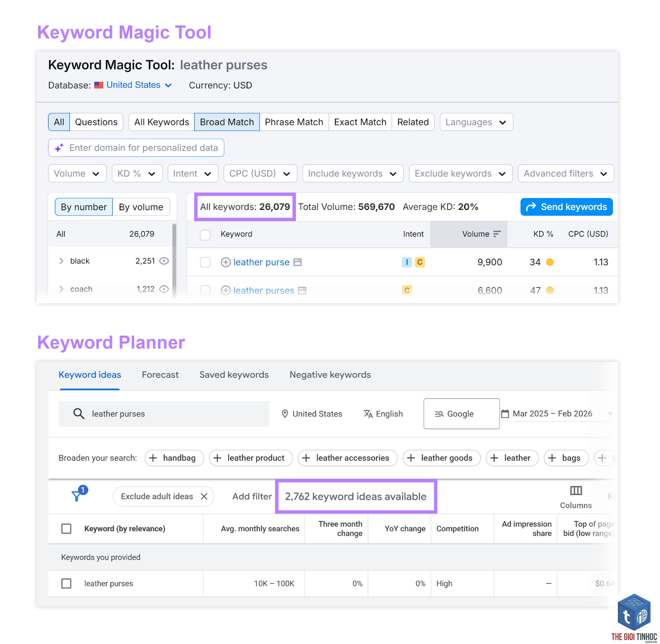Click the Mar 2025 – Feb 2026 date range

(x=552, y=414)
